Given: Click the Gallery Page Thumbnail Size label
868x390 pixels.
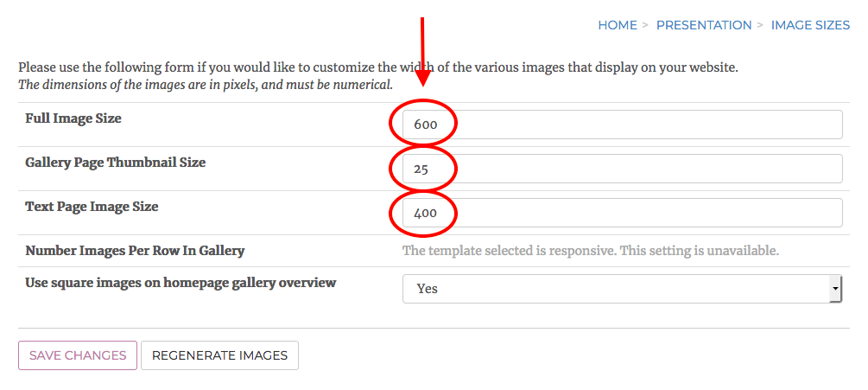Looking at the screenshot, I should click(116, 163).
